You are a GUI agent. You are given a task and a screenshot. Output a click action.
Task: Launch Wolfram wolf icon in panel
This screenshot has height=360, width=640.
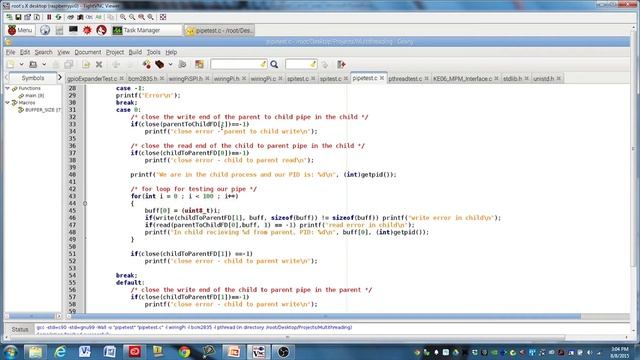(102, 30)
